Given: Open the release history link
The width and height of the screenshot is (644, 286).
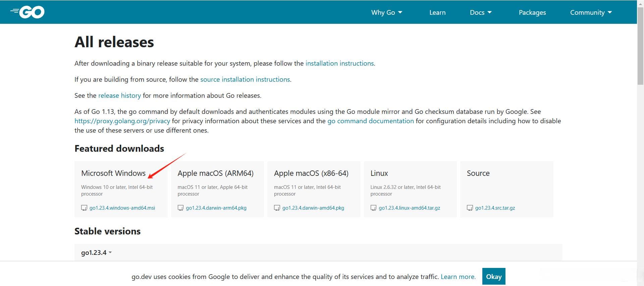Looking at the screenshot, I should [119, 95].
